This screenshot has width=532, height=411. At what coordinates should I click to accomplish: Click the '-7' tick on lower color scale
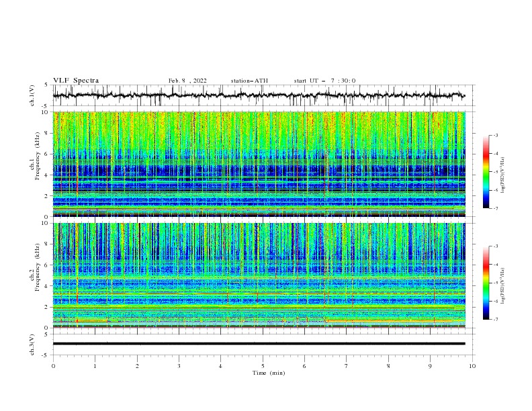coord(495,320)
